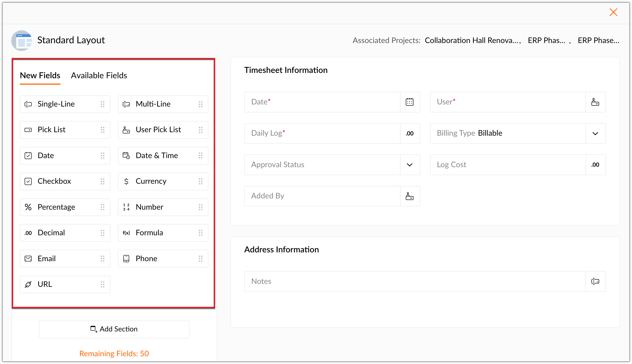Click the Added By user icon
This screenshot has height=364, width=632.
(x=409, y=196)
